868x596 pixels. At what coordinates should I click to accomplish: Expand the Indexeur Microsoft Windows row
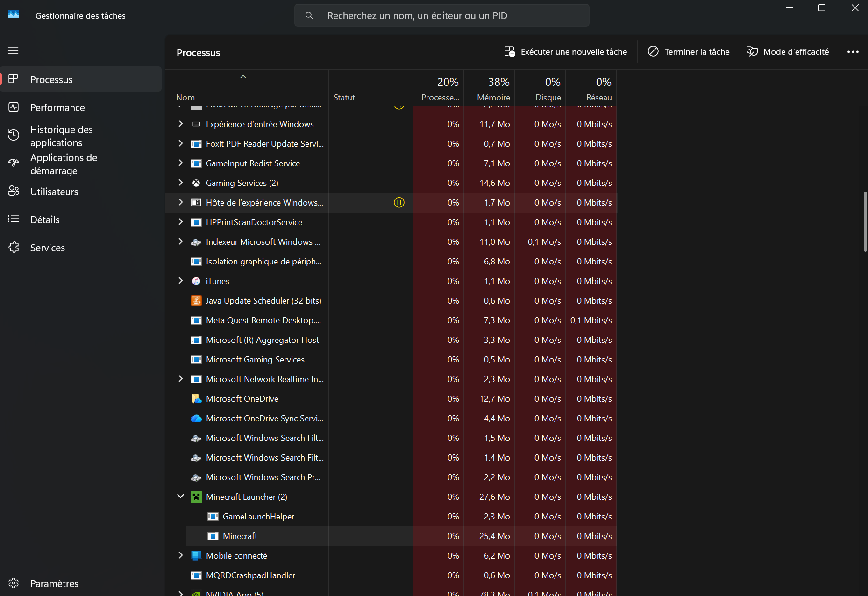click(x=180, y=241)
